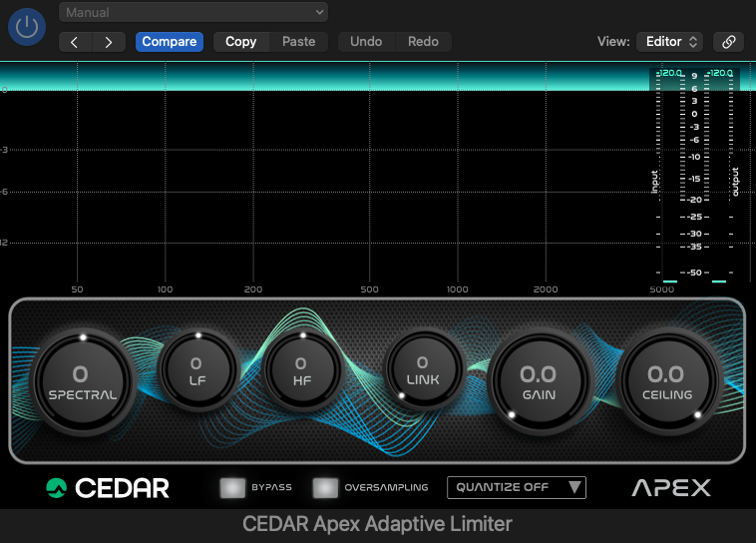This screenshot has height=543, width=756.
Task: Click the HF knob
Action: pyautogui.click(x=302, y=370)
